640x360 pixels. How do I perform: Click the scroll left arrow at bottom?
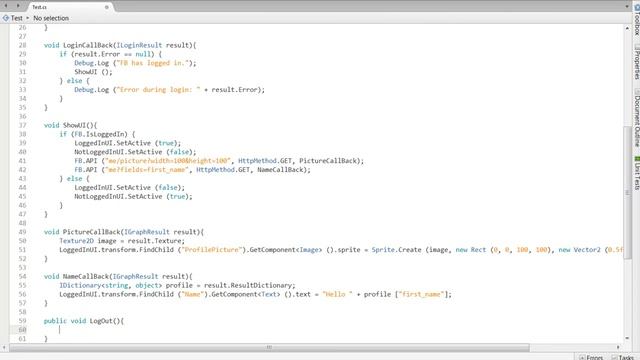(4, 347)
